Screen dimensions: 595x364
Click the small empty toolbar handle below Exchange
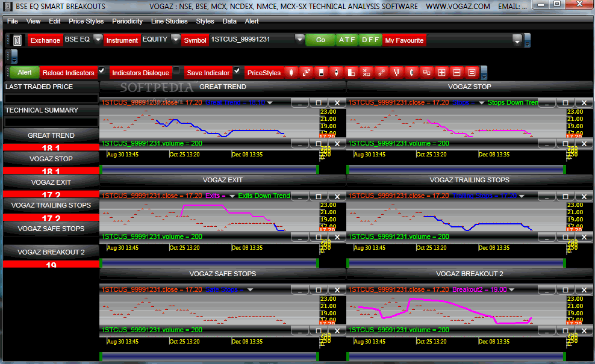[14, 57]
